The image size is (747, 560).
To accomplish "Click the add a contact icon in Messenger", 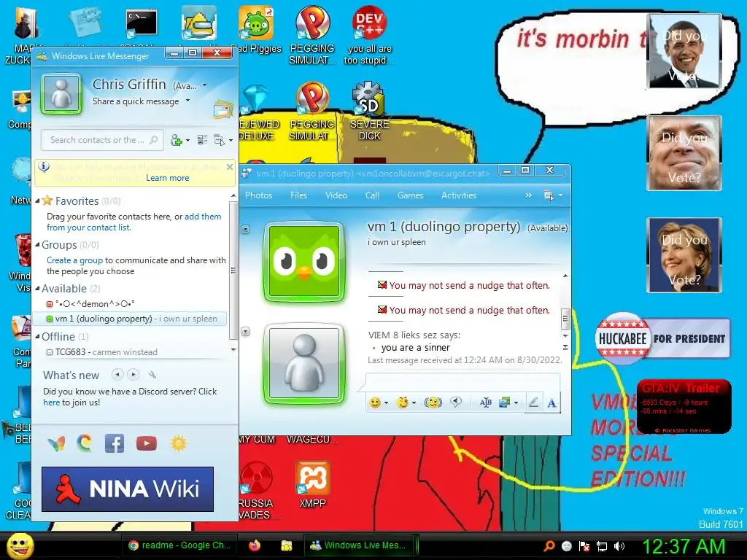I will click(x=177, y=140).
